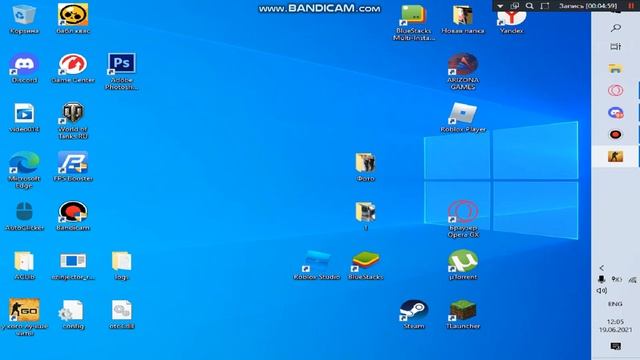Open the Корзина recycle bin icon

pos(24,18)
